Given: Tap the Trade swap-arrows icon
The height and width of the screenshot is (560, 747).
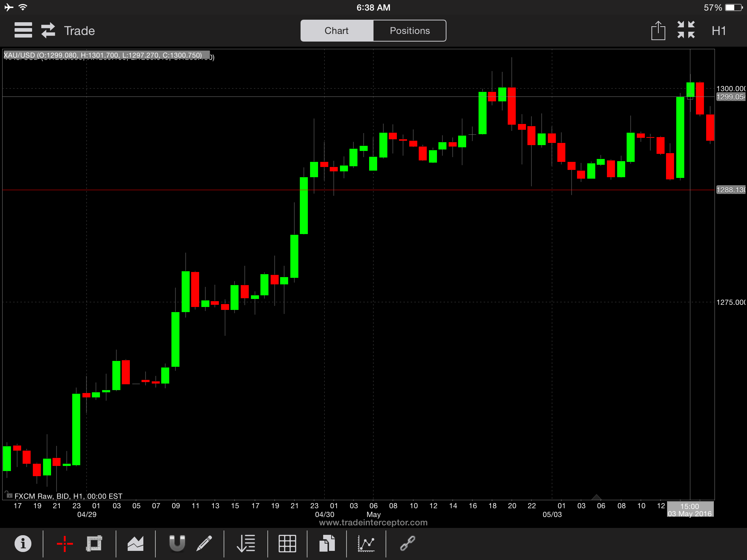Looking at the screenshot, I should point(48,30).
